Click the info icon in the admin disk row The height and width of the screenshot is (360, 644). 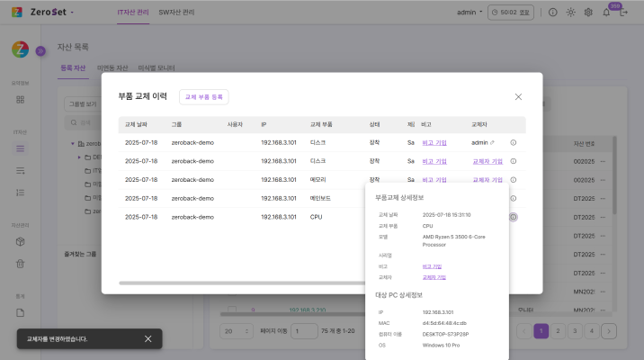click(513, 142)
